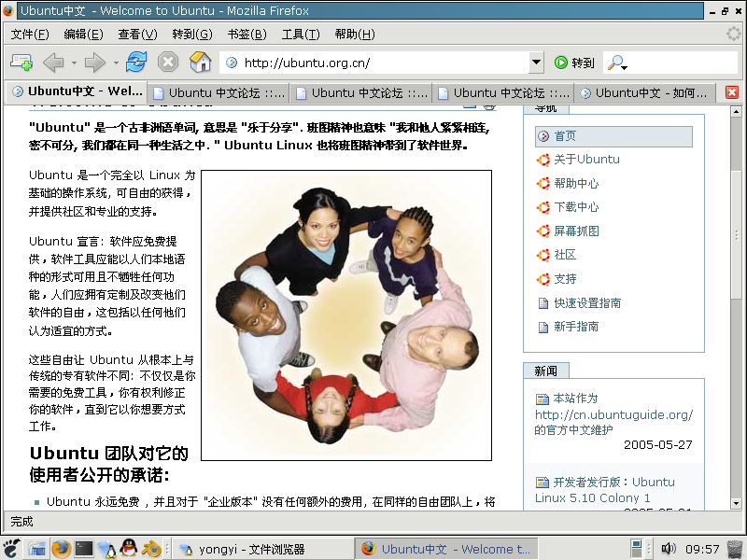The image size is (747, 560).
Task: Open the 社区 link
Action: (x=565, y=255)
